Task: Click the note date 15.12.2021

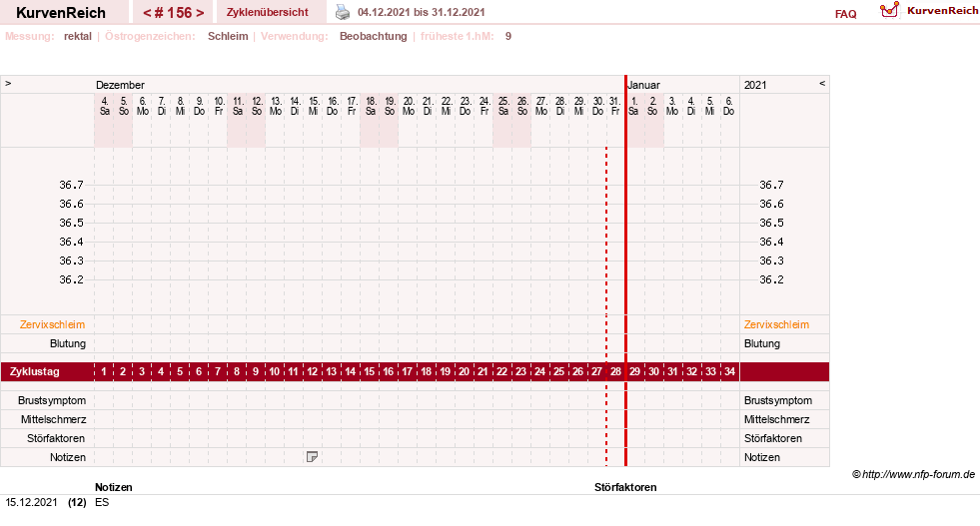Action: coord(31,502)
